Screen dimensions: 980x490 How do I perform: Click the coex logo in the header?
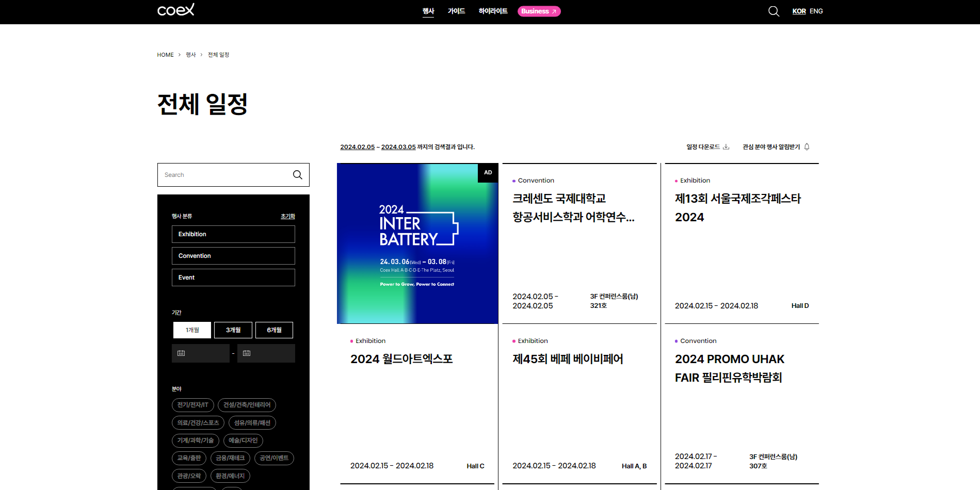click(x=176, y=10)
